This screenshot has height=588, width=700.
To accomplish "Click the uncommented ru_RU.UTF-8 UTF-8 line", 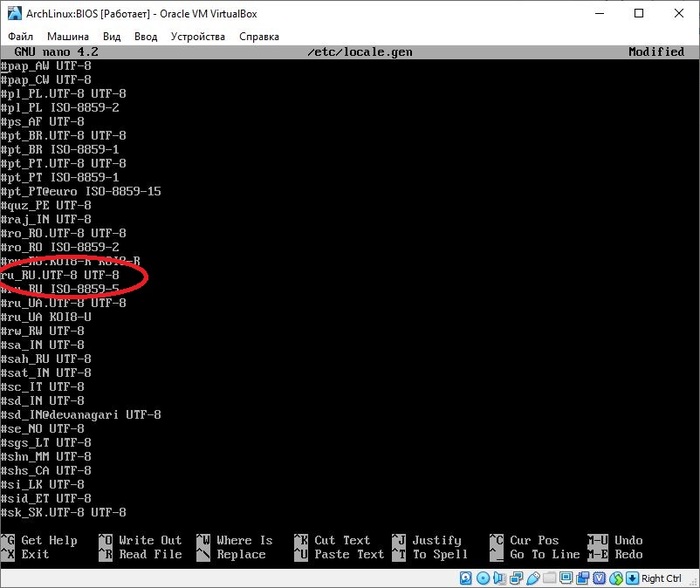I will click(x=60, y=275).
